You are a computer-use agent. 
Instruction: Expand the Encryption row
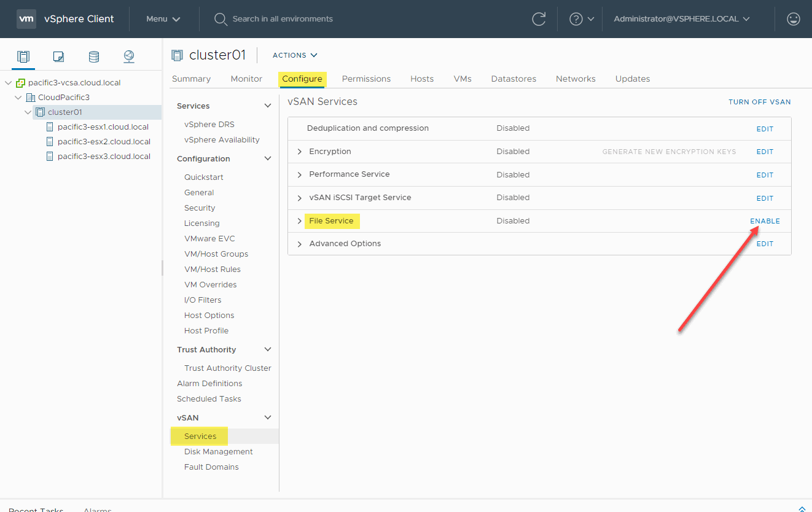(300, 152)
